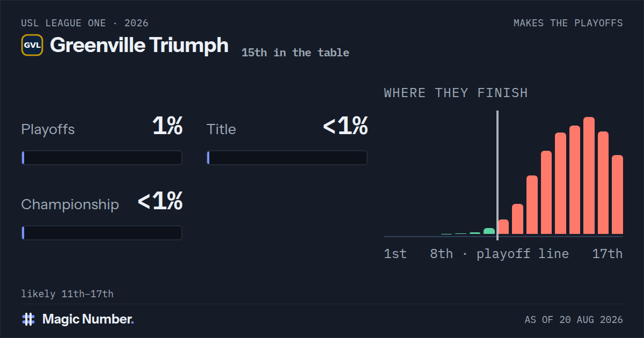The width and height of the screenshot is (644, 338).
Task: Click the Playoffs probability progress bar
Action: [102, 158]
